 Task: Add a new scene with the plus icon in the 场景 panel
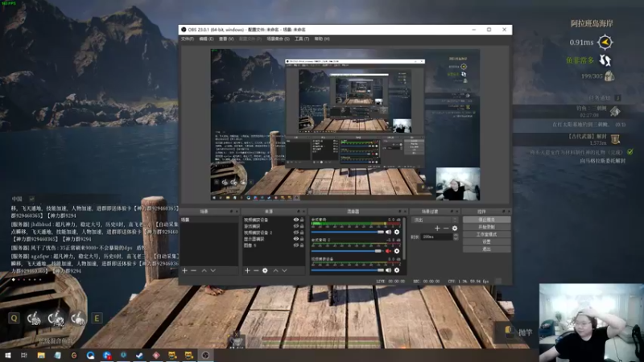point(185,271)
